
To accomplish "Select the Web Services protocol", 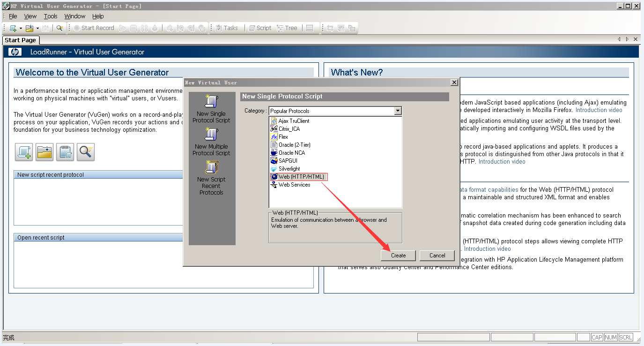I will click(x=290, y=185).
